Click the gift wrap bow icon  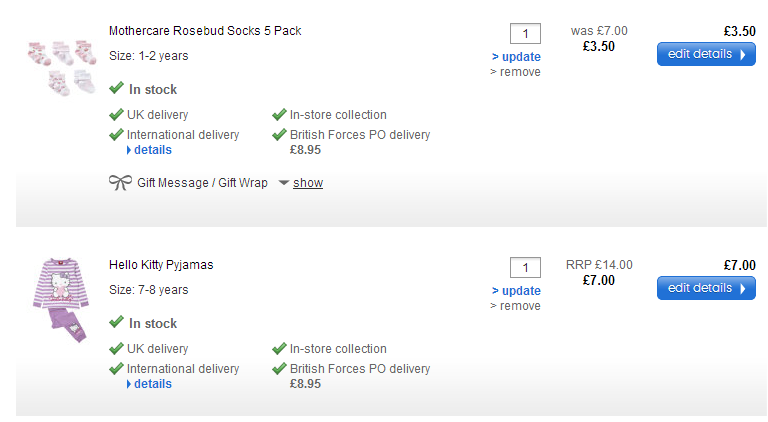[x=120, y=183]
